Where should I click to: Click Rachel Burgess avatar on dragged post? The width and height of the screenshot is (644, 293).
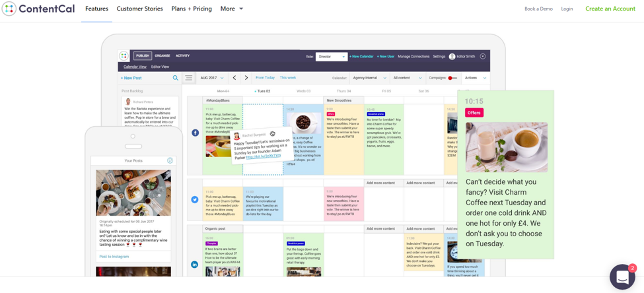(236, 135)
